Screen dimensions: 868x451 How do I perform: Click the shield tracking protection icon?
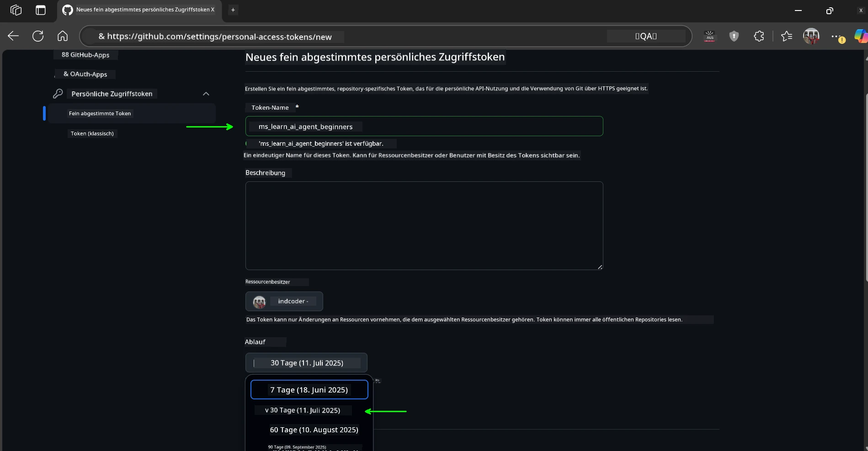coord(734,36)
